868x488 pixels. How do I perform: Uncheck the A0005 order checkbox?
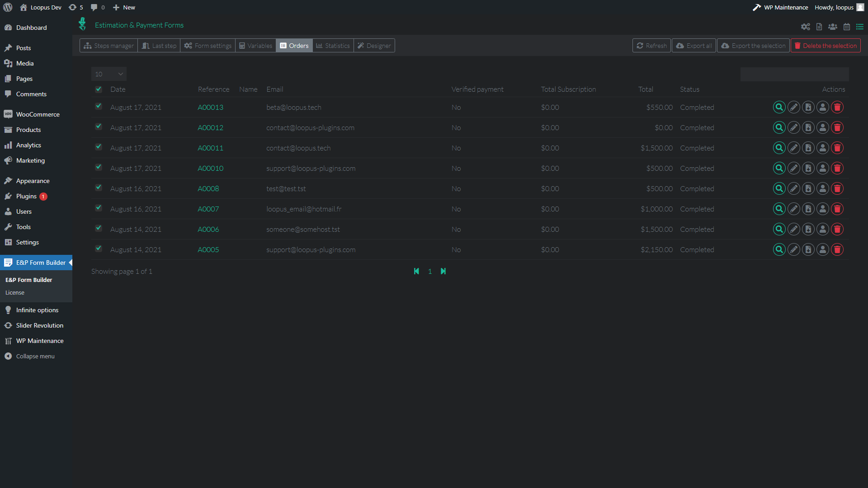click(x=99, y=249)
